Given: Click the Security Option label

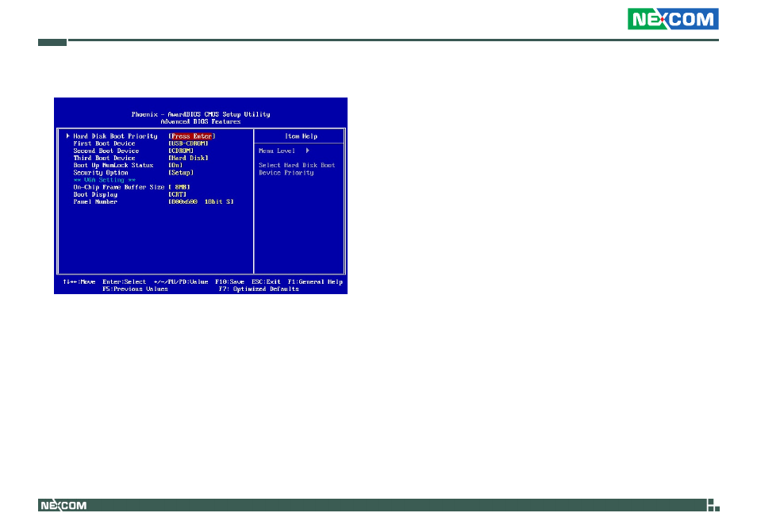Looking at the screenshot, I should point(100,172).
